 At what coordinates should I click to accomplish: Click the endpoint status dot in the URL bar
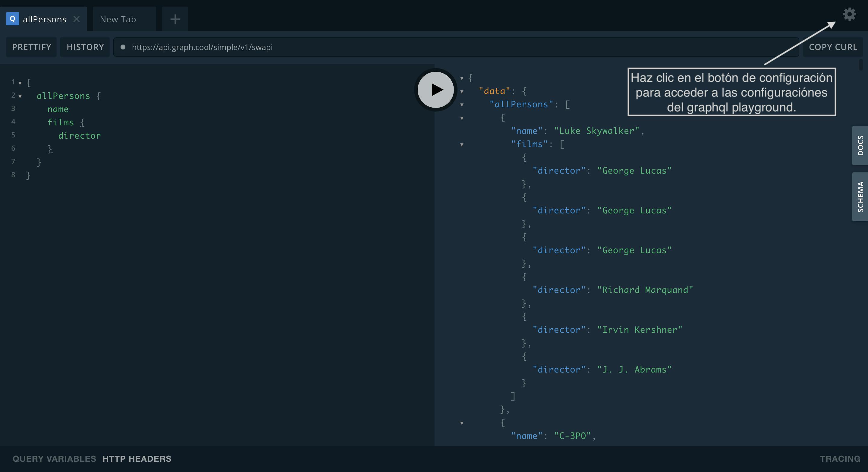click(x=123, y=47)
